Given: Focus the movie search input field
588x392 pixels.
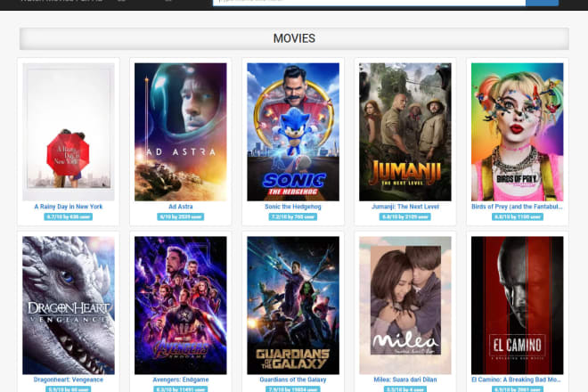Looking at the screenshot, I should click(x=369, y=3).
